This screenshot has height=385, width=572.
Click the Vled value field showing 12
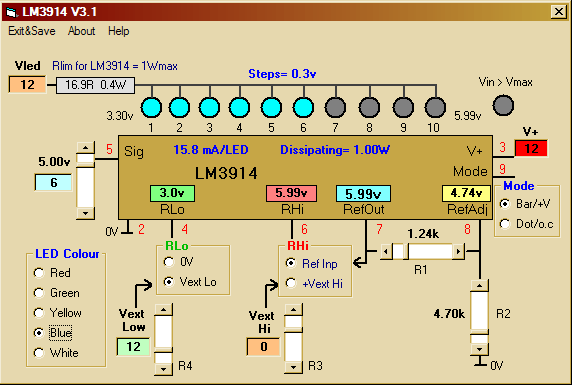(27, 85)
